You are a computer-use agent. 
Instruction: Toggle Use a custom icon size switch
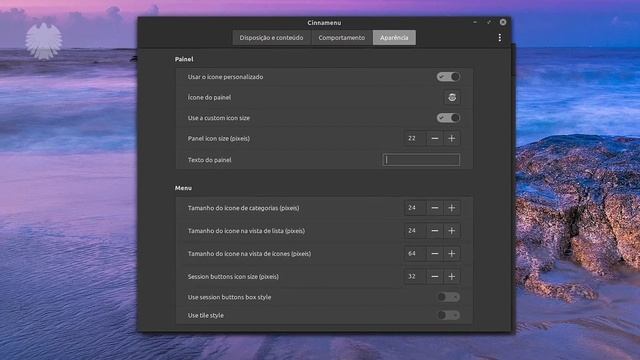[448, 118]
